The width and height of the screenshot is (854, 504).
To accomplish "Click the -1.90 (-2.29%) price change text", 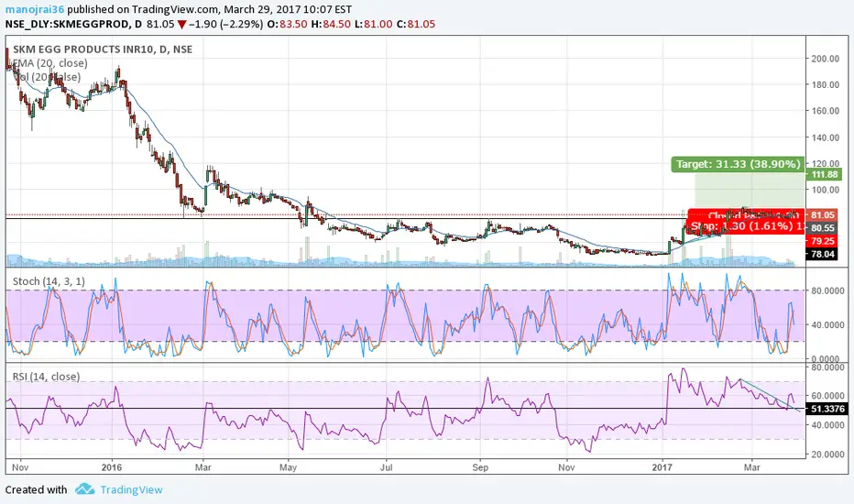I will [226, 24].
